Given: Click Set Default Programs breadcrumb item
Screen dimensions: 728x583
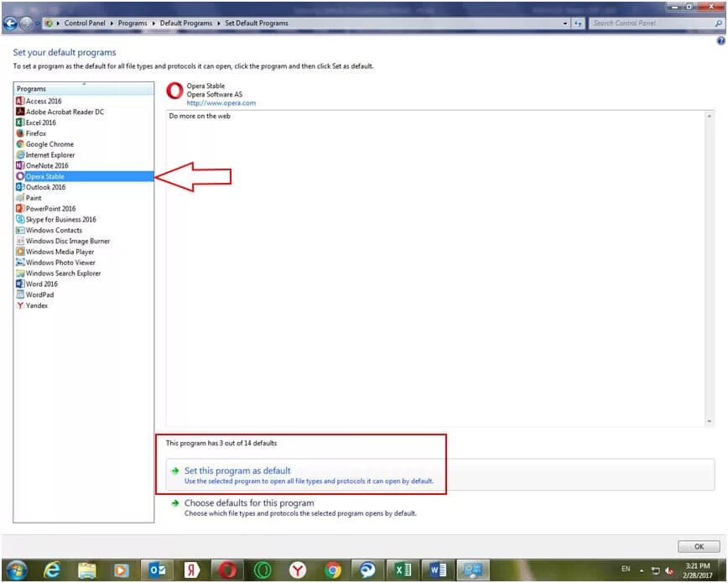Looking at the screenshot, I should 257,23.
